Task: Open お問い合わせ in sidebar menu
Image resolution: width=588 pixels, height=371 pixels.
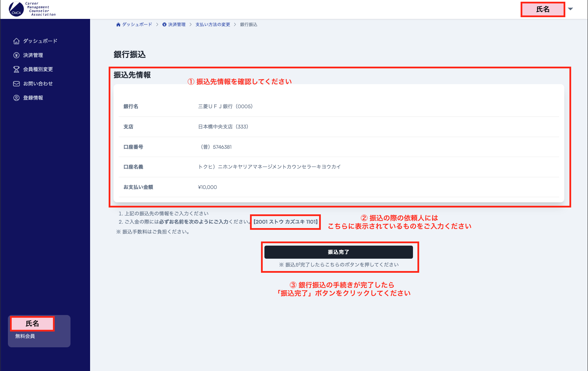Action: click(38, 84)
